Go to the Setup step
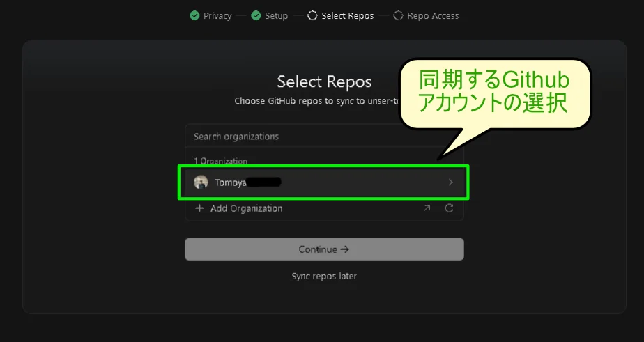Image resolution: width=644 pixels, height=342 pixels. click(x=270, y=16)
